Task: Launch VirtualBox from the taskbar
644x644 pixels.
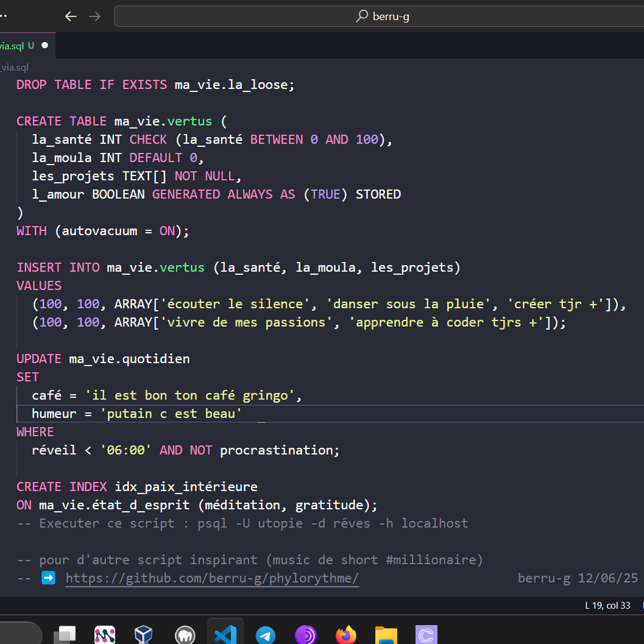Action: coord(144,635)
